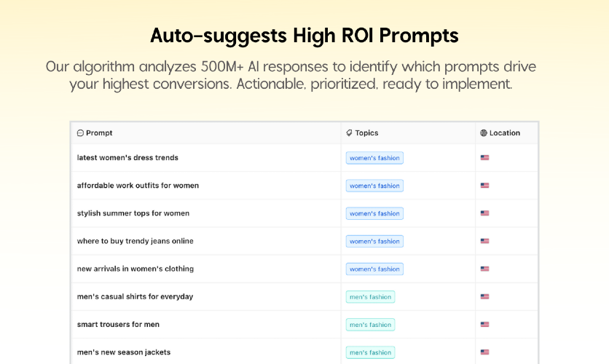Click the US flag in smart trousers row

(x=484, y=325)
